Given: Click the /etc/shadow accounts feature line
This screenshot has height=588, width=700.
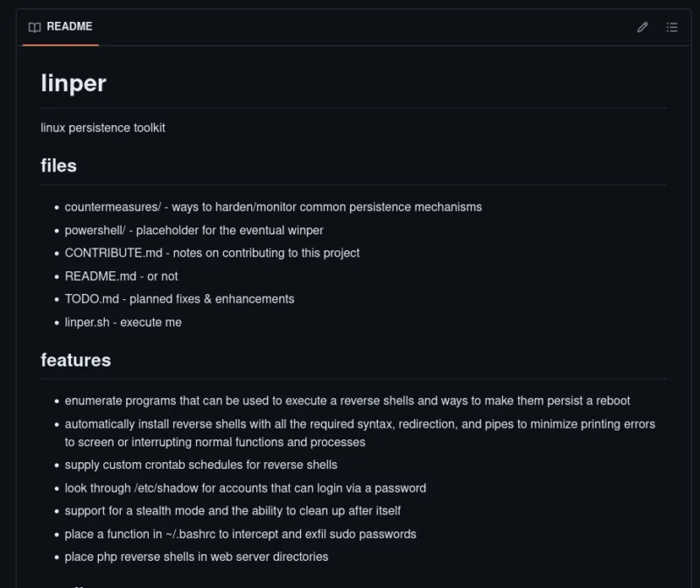Looking at the screenshot, I should [246, 488].
